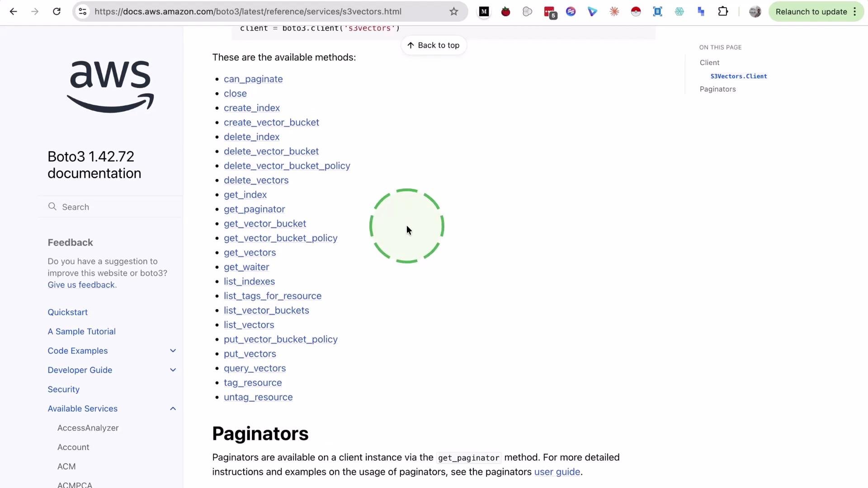Open the Pokeball extension icon
This screenshot has height=488, width=868.
click(636, 12)
